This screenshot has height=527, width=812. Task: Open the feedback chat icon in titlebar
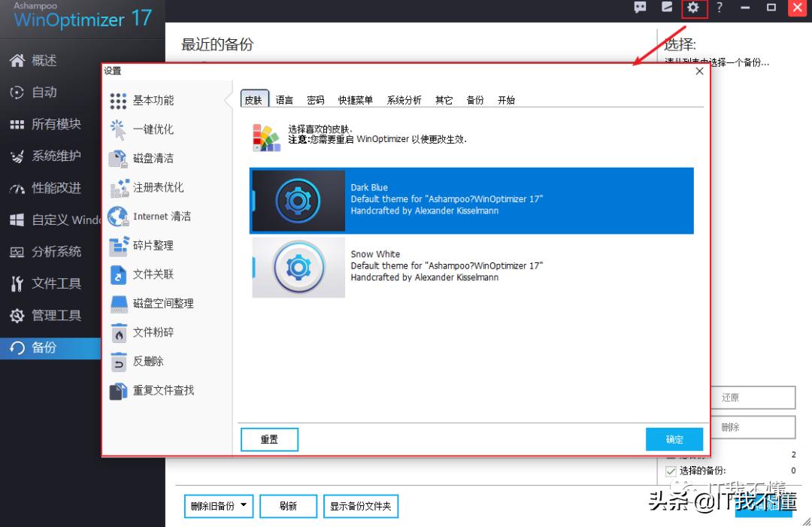[x=641, y=8]
